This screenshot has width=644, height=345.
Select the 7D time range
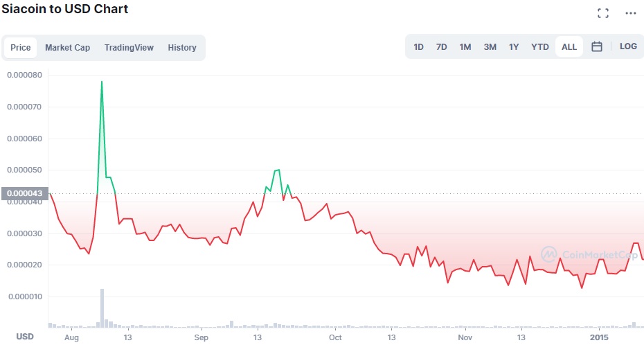click(442, 47)
